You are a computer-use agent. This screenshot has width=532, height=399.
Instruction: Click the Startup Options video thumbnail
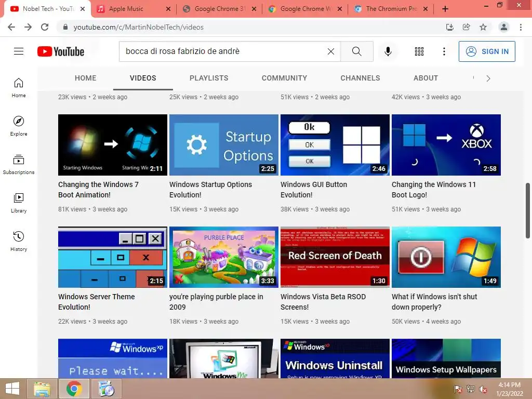click(223, 145)
